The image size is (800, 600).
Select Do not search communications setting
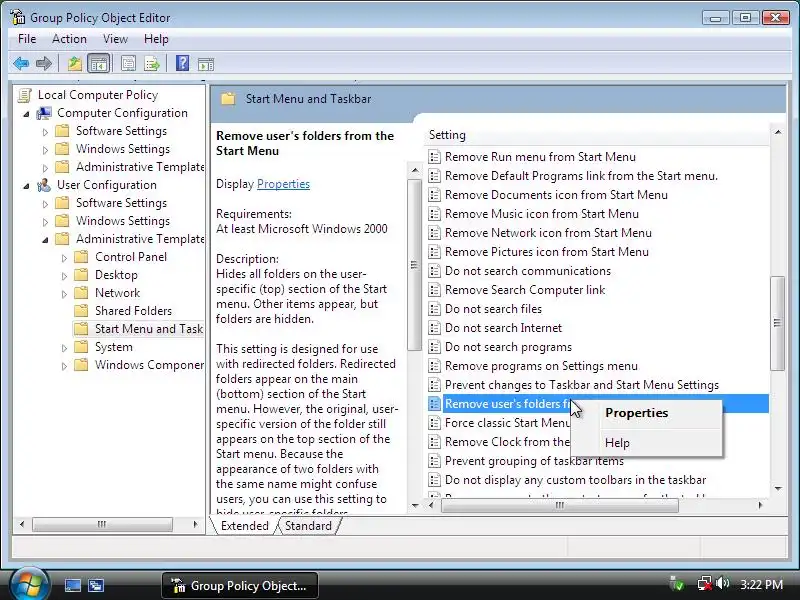pos(528,270)
